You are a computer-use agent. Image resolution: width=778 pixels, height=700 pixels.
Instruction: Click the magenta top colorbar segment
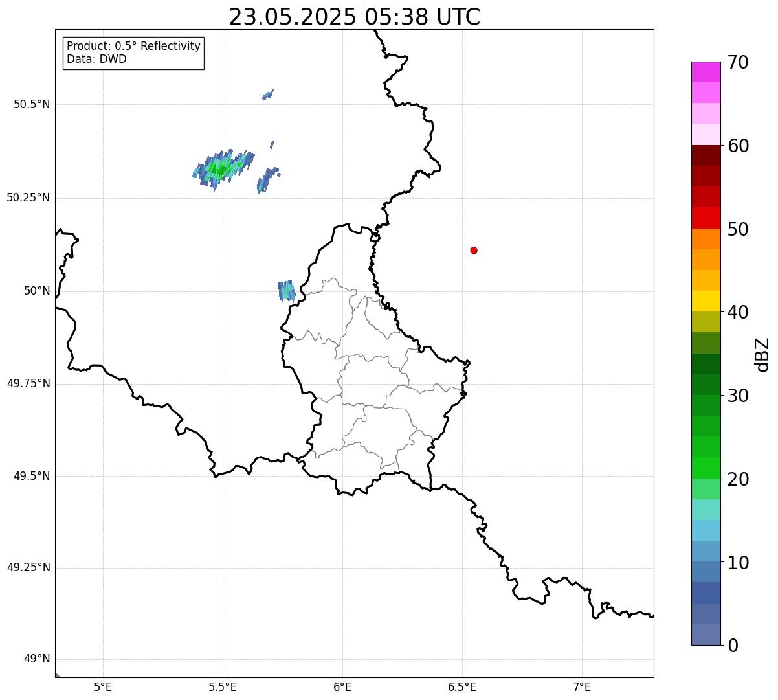pos(706,72)
